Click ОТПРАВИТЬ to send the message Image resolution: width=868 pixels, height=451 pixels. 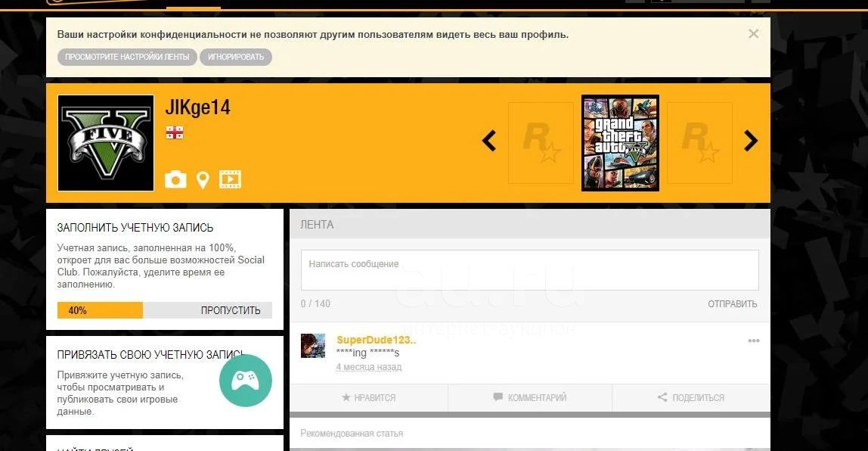pyautogui.click(x=733, y=303)
